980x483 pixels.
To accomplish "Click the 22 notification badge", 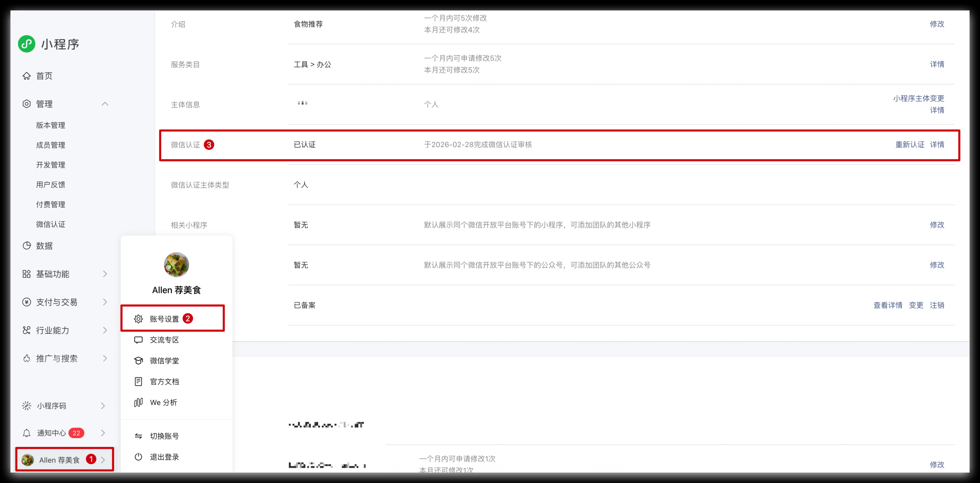I will pyautogui.click(x=77, y=433).
